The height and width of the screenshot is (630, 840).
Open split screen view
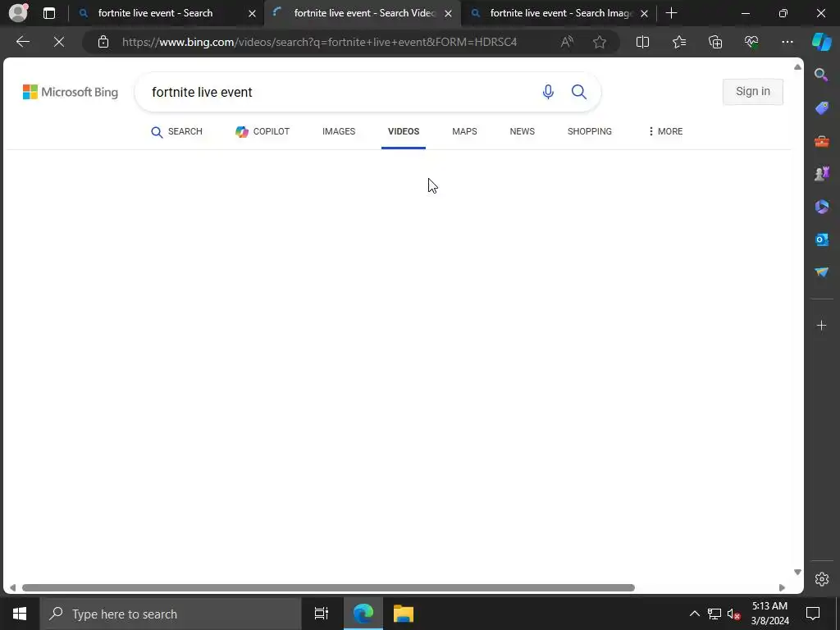(x=642, y=42)
